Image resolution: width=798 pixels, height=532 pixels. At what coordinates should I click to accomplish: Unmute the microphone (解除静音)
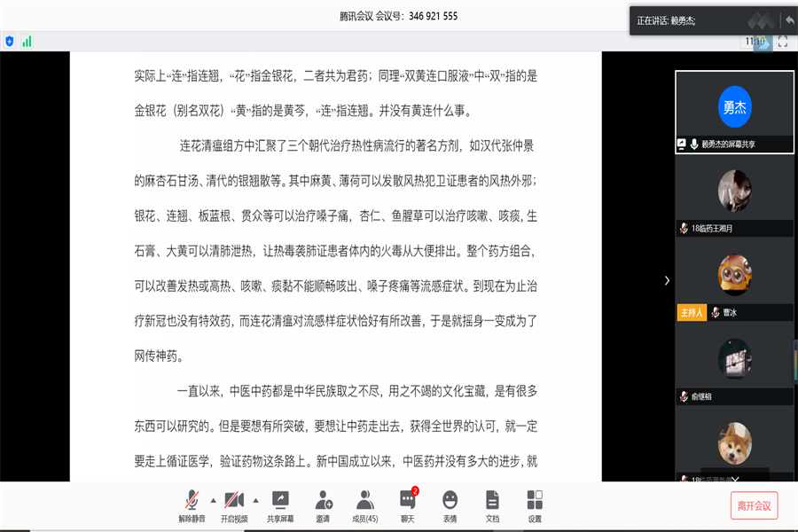pyautogui.click(x=192, y=506)
